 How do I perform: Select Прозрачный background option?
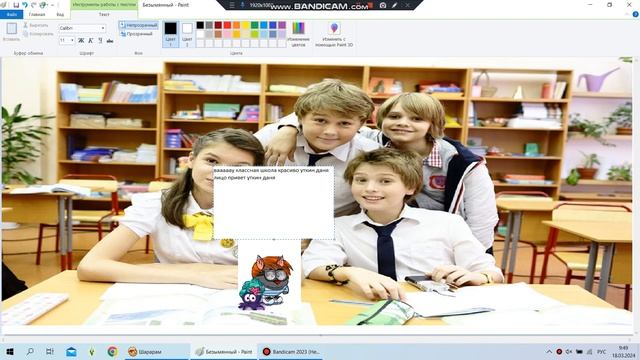pos(137,34)
